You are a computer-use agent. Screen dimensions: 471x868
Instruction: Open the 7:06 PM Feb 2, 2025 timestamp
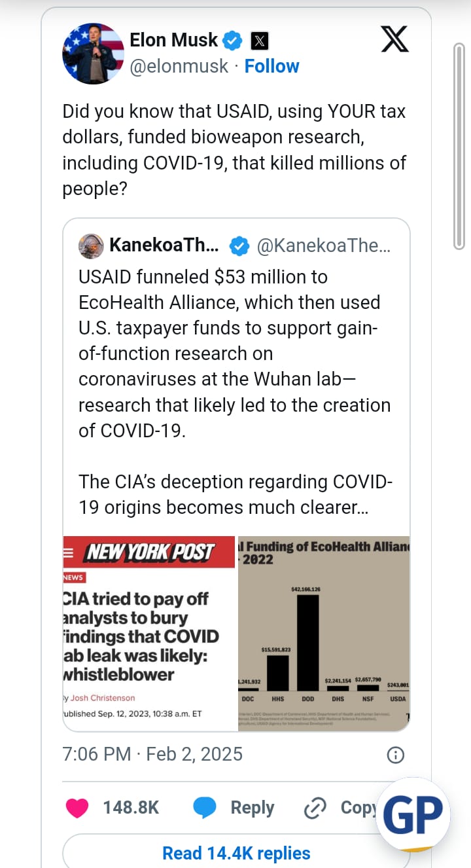point(152,754)
